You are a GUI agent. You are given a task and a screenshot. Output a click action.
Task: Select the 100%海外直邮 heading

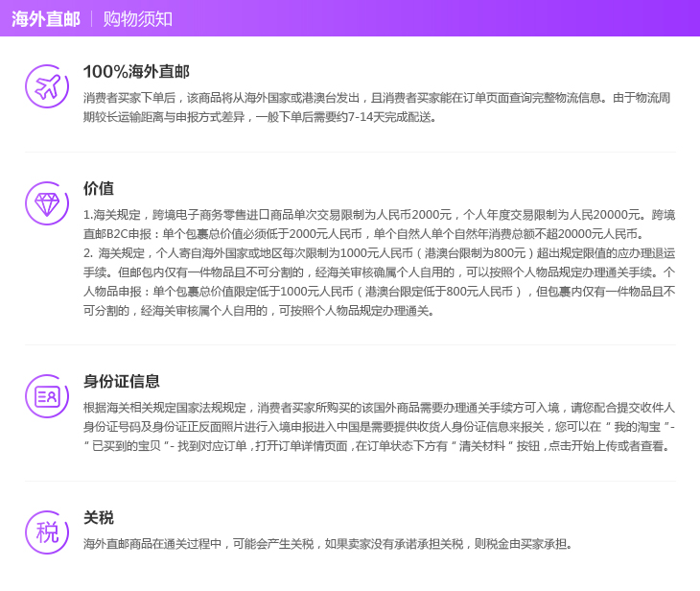click(x=136, y=71)
